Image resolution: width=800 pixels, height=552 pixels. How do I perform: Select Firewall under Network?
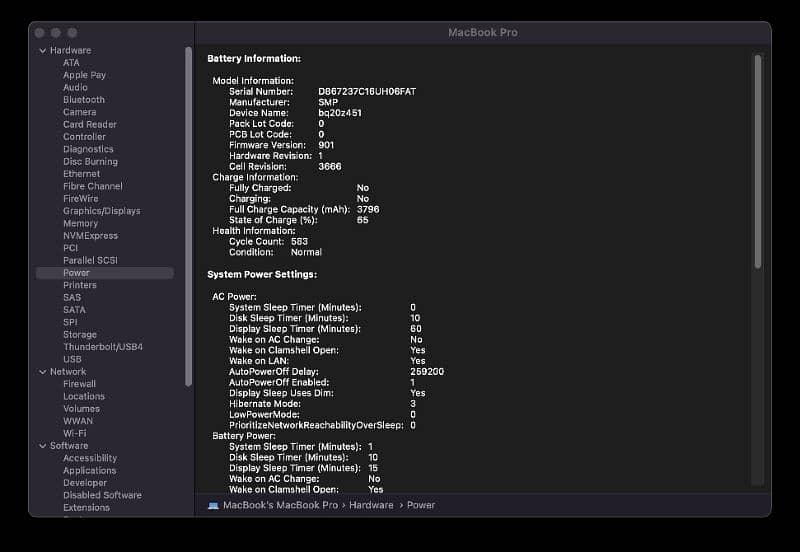pos(79,383)
